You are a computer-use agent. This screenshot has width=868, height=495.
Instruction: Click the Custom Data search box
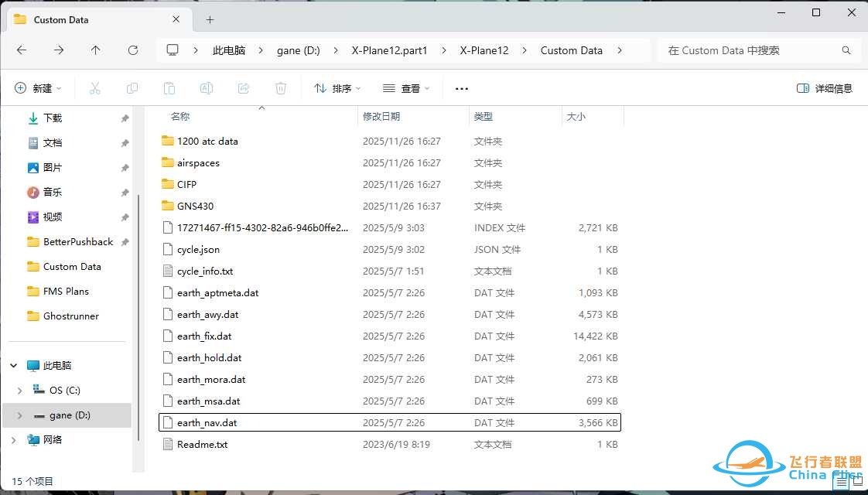pyautogui.click(x=741, y=50)
